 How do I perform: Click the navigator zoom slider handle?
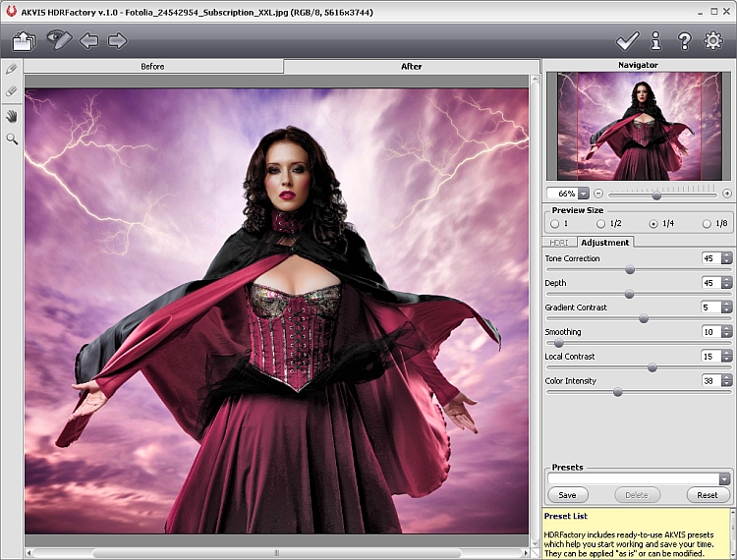[656, 195]
